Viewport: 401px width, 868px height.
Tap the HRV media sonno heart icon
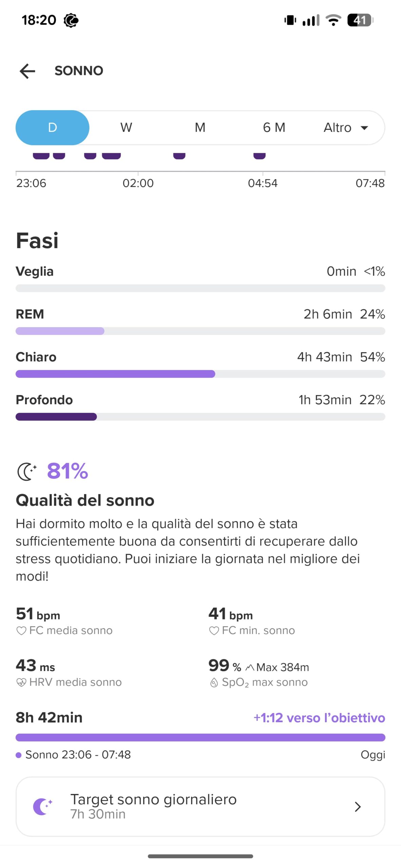pyautogui.click(x=21, y=683)
